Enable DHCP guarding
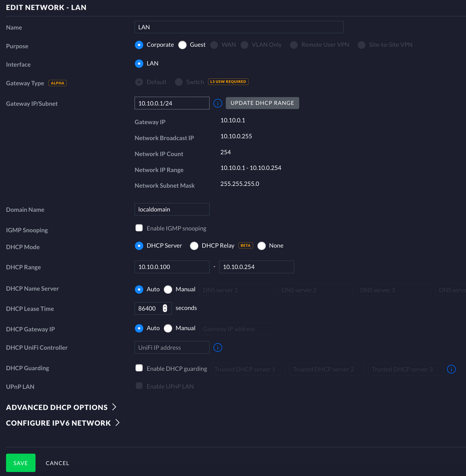The image size is (466, 476). [x=139, y=368]
